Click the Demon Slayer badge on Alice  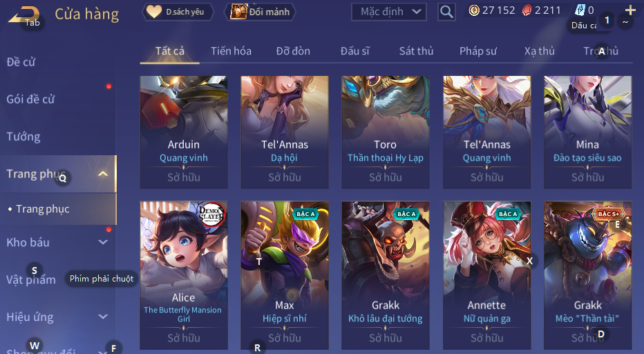click(211, 214)
